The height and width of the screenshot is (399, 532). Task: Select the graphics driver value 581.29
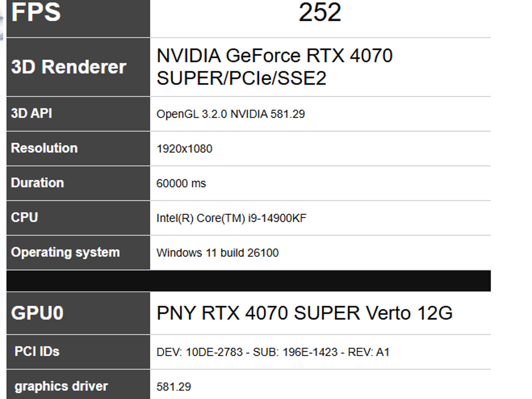click(174, 387)
